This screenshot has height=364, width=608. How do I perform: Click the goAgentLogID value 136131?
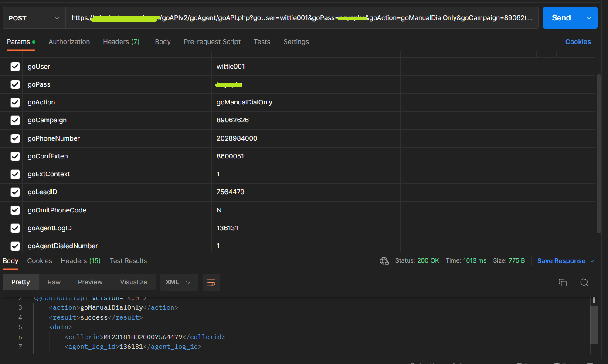click(x=228, y=228)
